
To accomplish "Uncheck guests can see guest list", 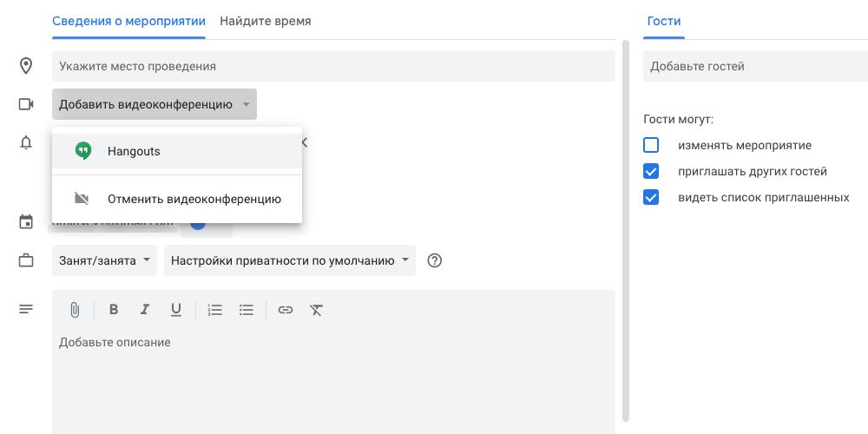I will (651, 198).
